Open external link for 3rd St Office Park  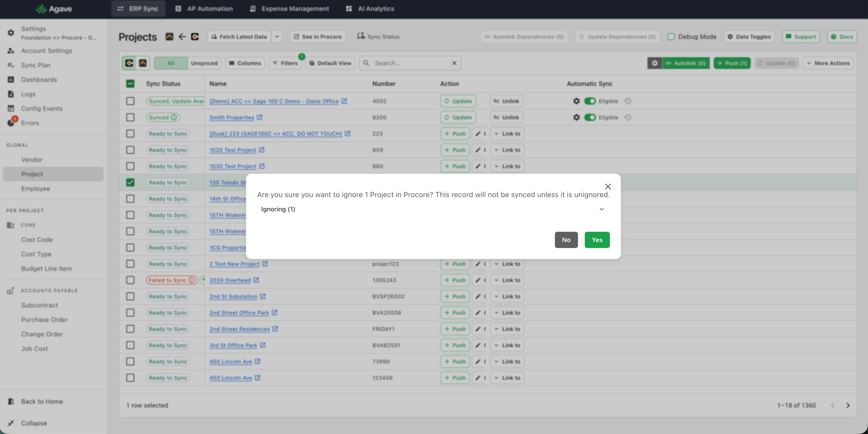263,345
